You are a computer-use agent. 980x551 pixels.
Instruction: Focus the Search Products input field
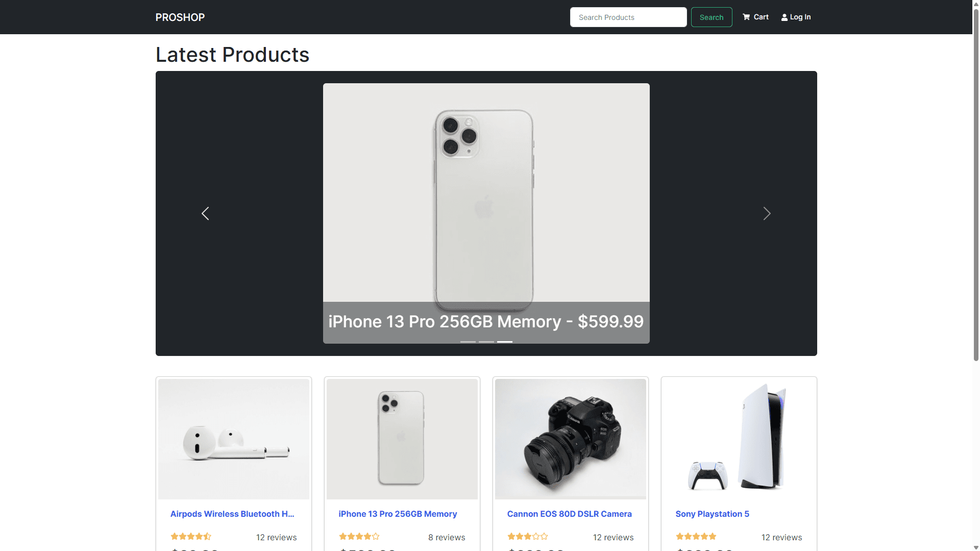[628, 17]
